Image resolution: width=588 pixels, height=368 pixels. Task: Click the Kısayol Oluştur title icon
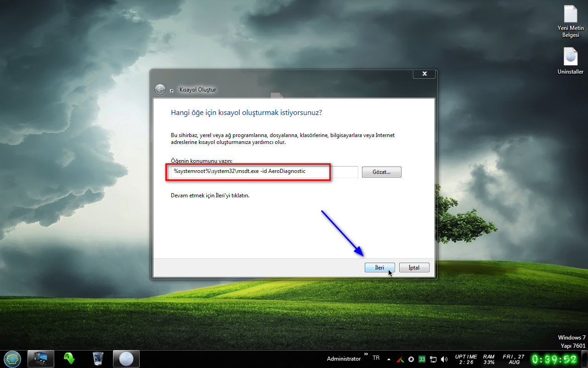tap(172, 91)
